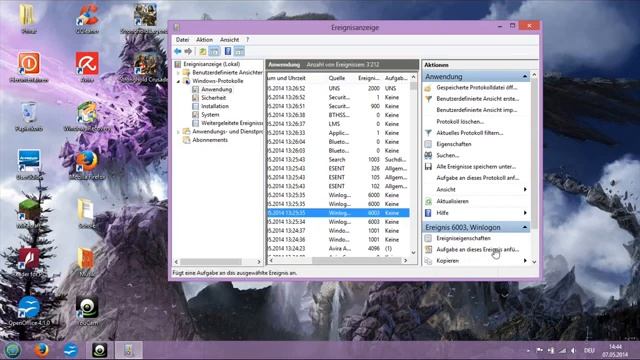
Task: Collapse the Anwendung section in Actions pane
Action: pos(525,77)
